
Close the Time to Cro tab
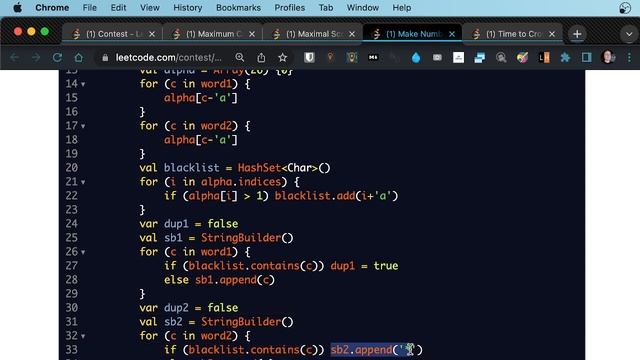click(552, 34)
